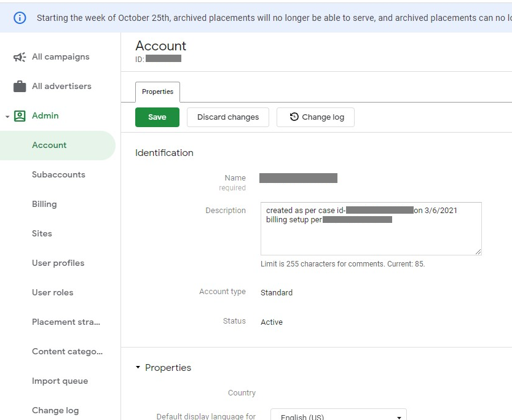
Task: Collapse the Properties section triangle
Action: pyautogui.click(x=138, y=367)
